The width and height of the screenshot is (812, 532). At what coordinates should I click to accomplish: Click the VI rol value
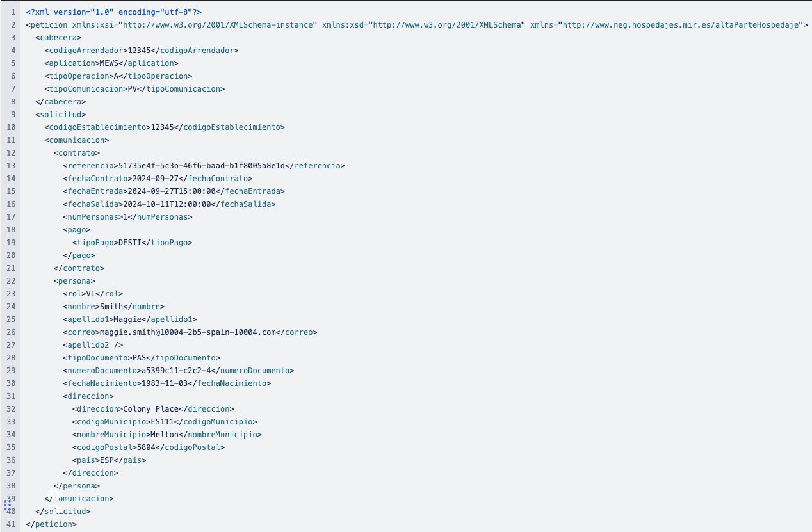91,294
